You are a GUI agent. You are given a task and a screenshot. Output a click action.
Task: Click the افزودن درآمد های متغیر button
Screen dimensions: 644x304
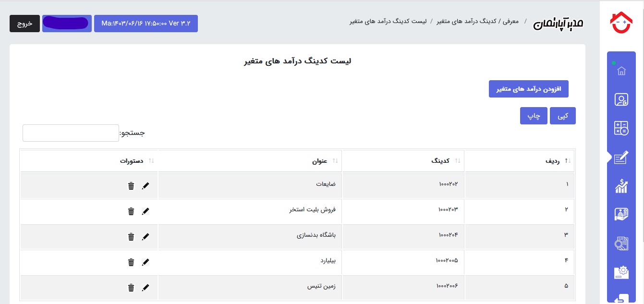(x=528, y=89)
